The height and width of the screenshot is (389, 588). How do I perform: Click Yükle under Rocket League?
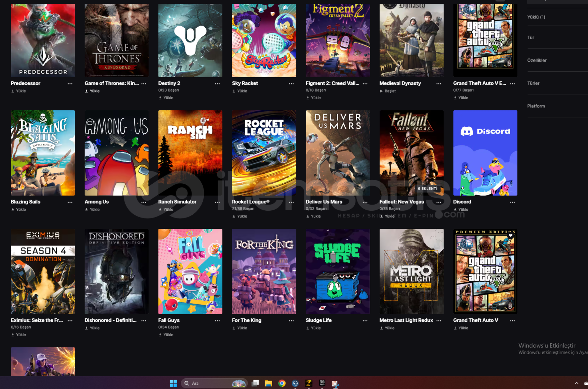pos(240,216)
